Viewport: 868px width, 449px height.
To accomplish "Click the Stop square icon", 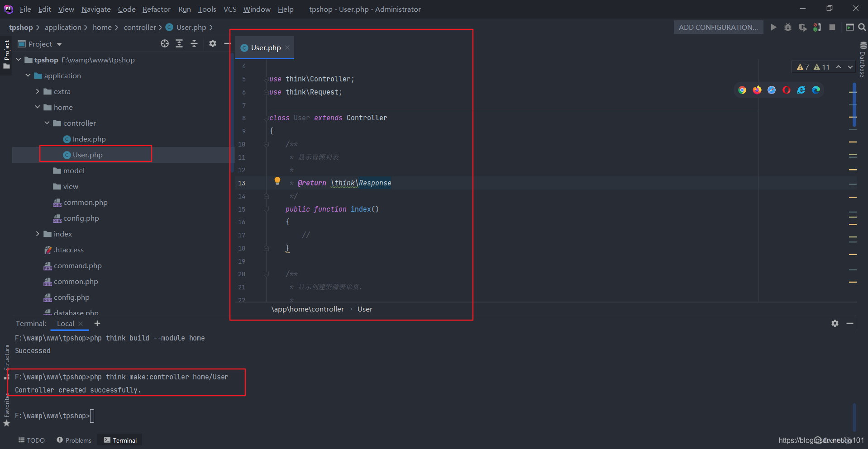I will [832, 27].
